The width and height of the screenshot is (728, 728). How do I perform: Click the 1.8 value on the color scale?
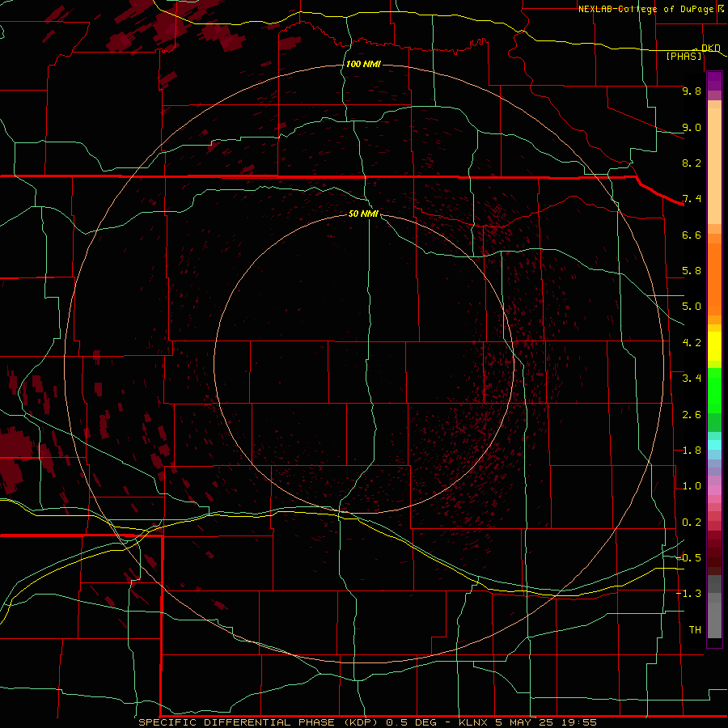click(x=692, y=451)
